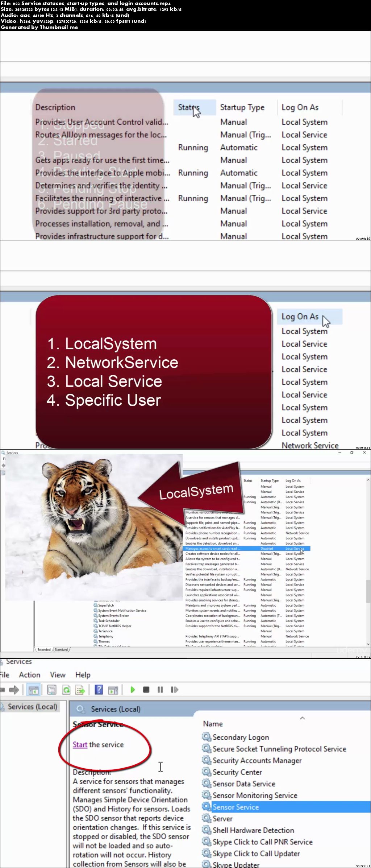The height and width of the screenshot is (868, 371).
Task: Open the Help menu
Action: (x=83, y=675)
